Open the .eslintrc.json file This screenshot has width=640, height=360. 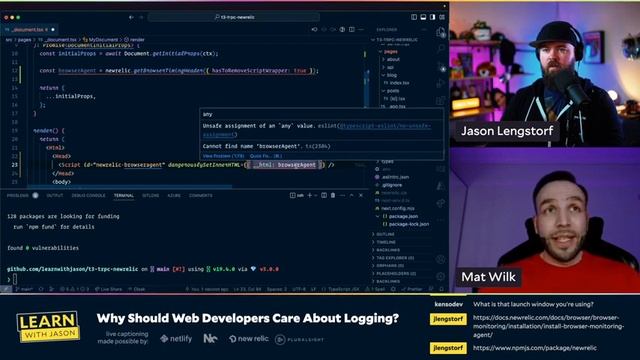tap(392, 177)
